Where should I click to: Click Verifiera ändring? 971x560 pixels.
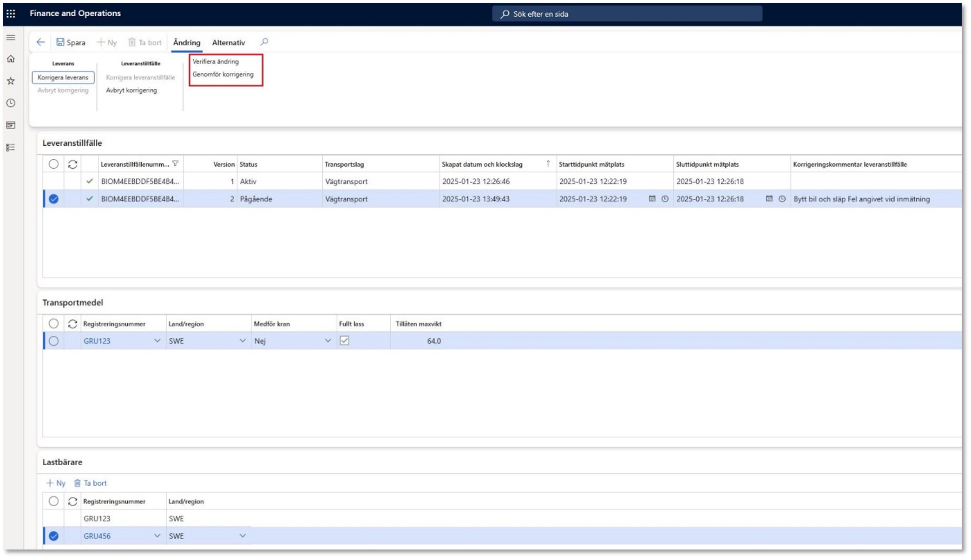click(216, 61)
